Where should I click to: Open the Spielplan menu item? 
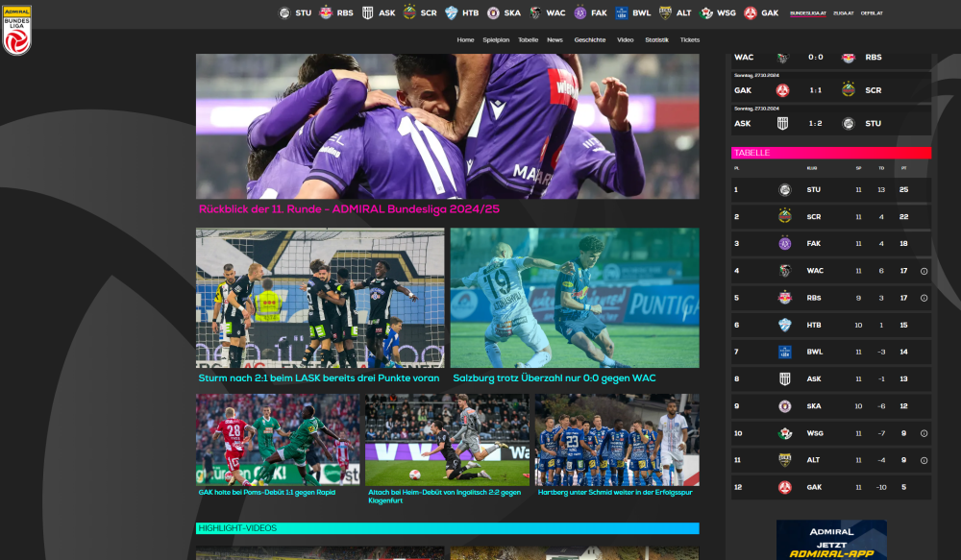point(496,40)
